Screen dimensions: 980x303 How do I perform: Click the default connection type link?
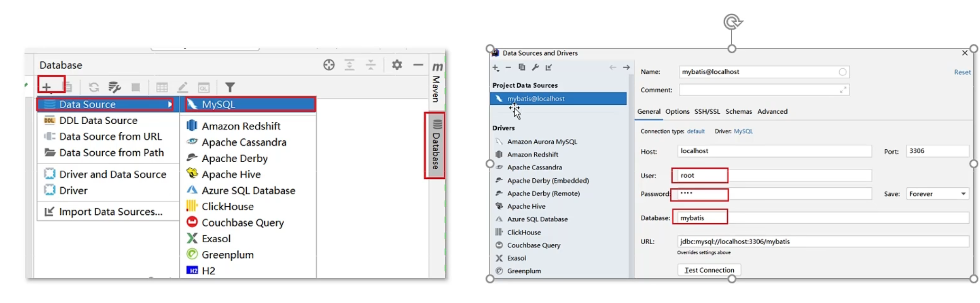tap(696, 131)
